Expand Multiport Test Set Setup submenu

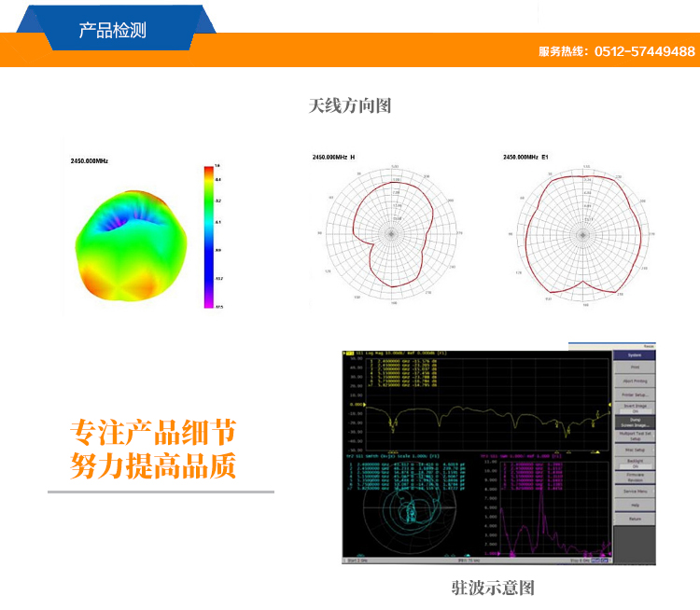click(x=634, y=436)
